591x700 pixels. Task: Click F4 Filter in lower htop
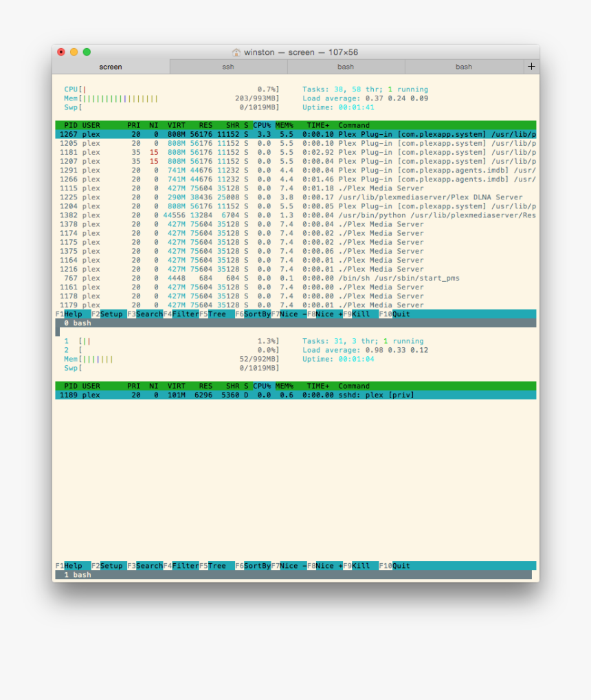(x=181, y=566)
